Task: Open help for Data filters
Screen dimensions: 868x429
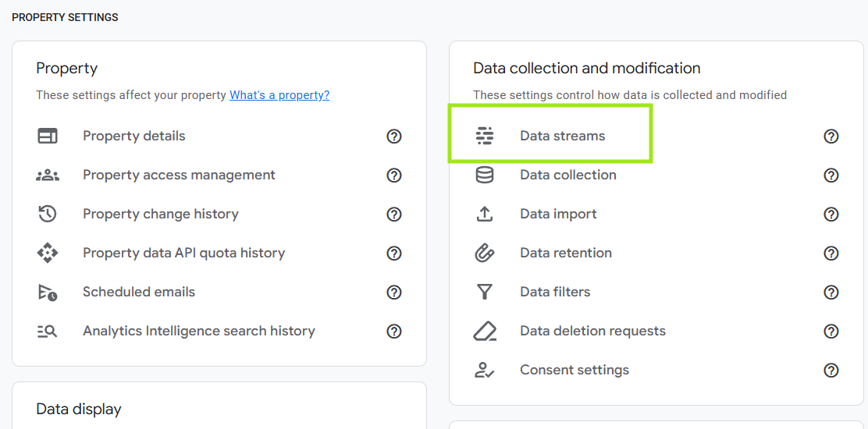Action: [831, 292]
